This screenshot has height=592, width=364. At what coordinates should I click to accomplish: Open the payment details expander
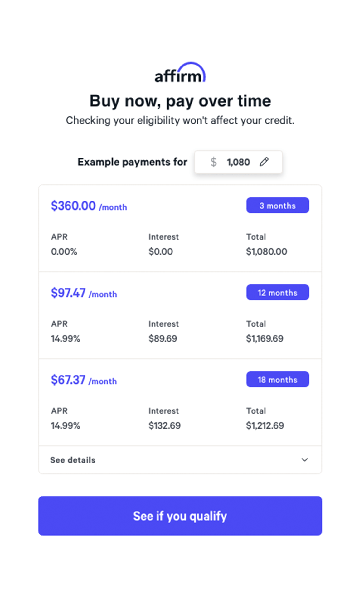pos(179,459)
